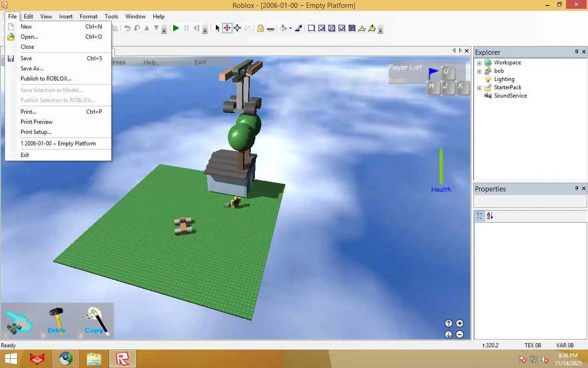Click Publish to ROBLOX... menu entry
Screen dimensions: 588x368
58,79
